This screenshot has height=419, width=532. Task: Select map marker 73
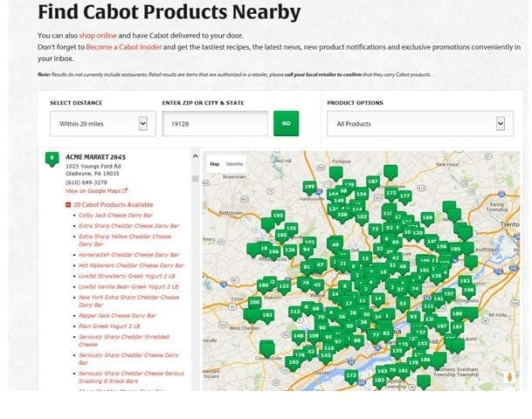pyautogui.click(x=375, y=230)
